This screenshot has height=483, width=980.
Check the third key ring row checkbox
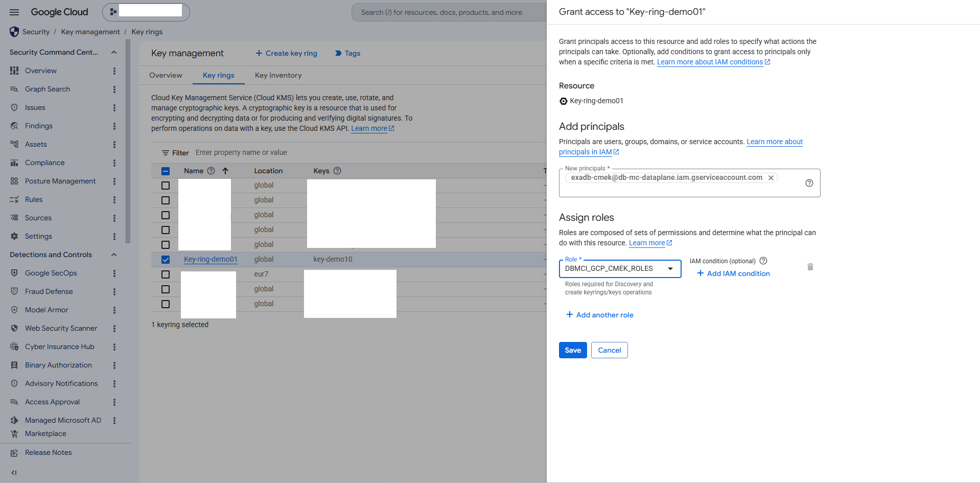pos(166,215)
